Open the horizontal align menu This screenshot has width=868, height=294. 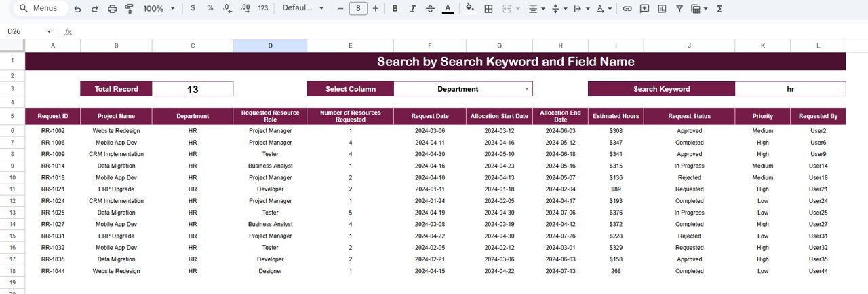(x=536, y=9)
